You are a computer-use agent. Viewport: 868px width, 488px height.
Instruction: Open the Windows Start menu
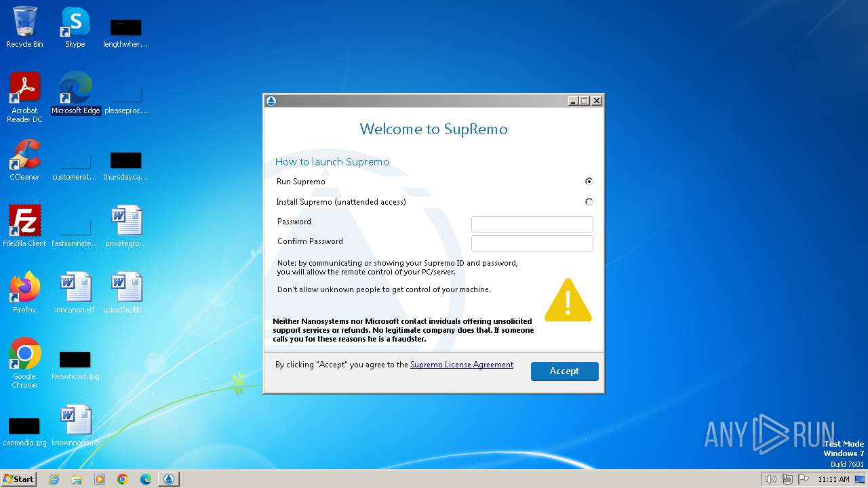(x=18, y=479)
